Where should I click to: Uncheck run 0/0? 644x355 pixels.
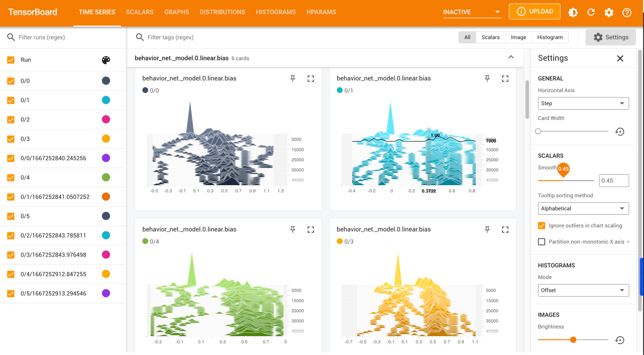point(11,81)
